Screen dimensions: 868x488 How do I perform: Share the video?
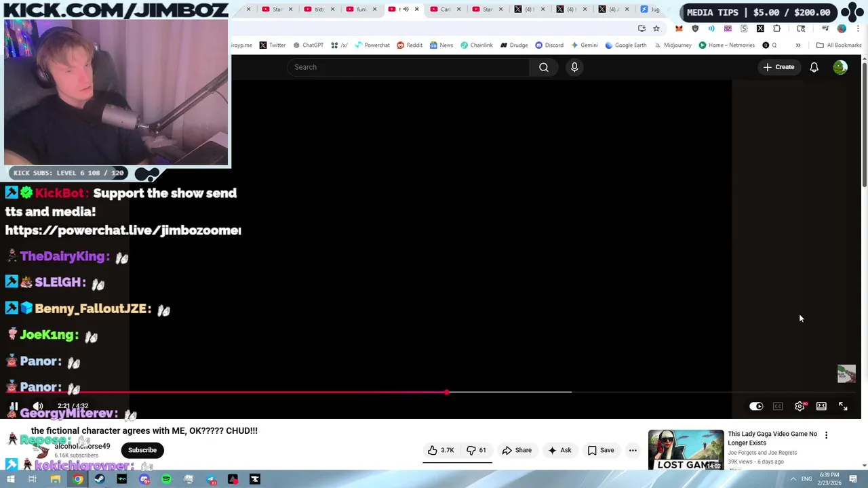pos(517,450)
